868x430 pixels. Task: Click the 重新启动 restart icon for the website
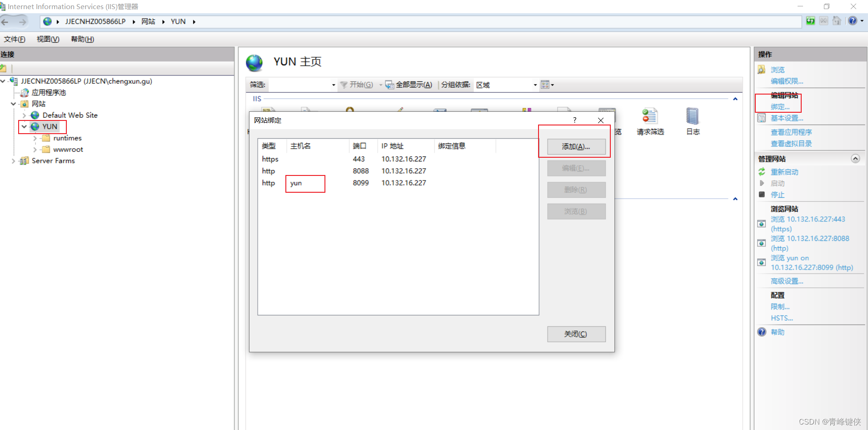point(762,172)
